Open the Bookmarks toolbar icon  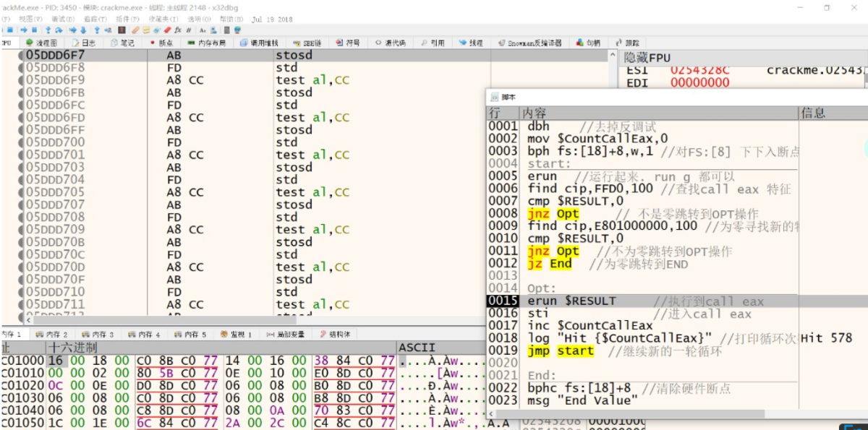click(x=168, y=30)
